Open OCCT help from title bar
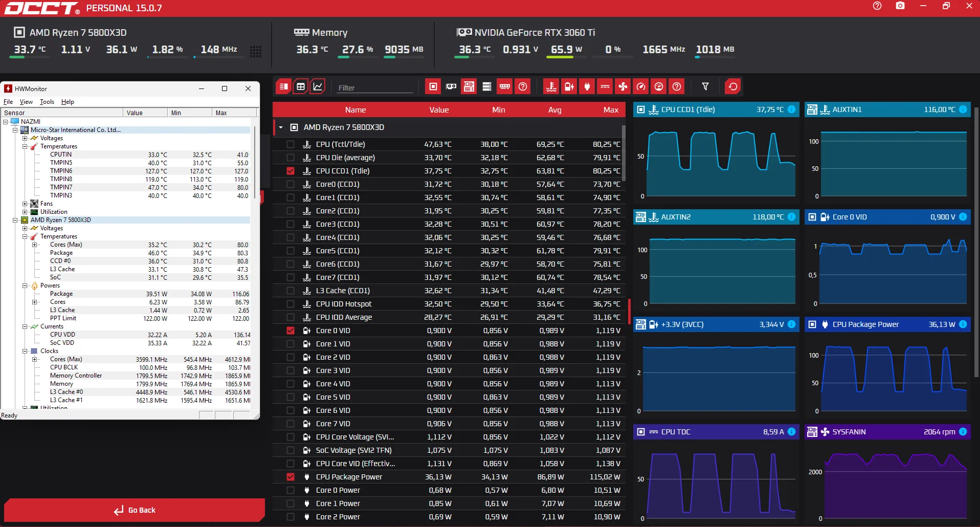The width and height of the screenshot is (980, 527). [877, 6]
